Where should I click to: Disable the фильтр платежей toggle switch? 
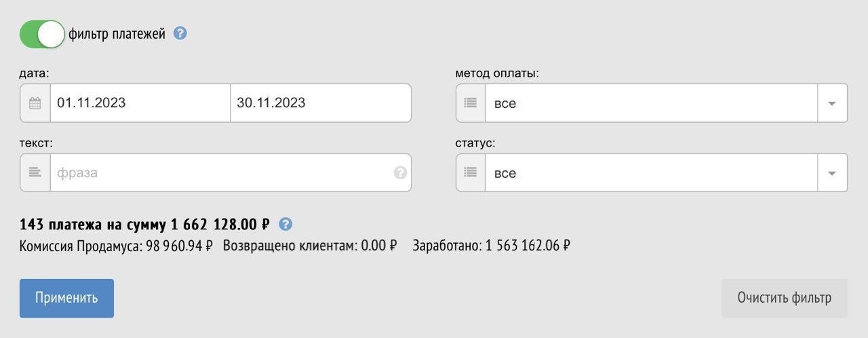(x=42, y=34)
